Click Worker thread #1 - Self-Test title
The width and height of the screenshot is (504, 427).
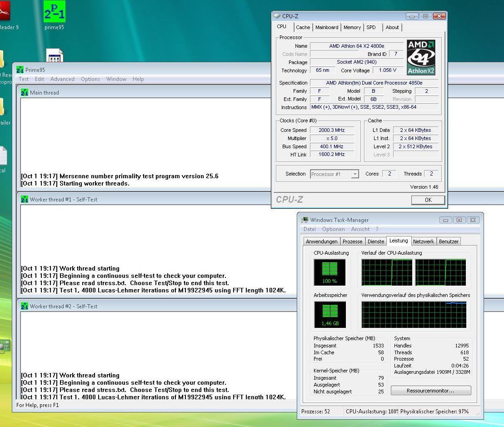[x=64, y=199]
